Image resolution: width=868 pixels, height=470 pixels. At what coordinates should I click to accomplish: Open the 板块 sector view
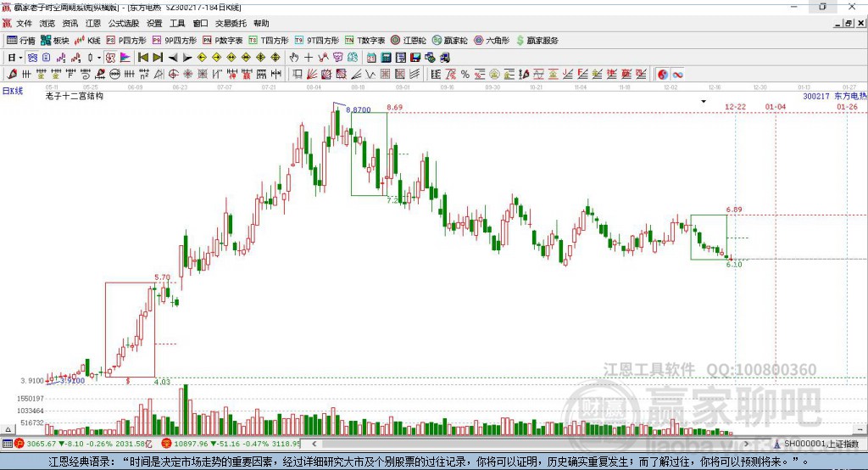pos(55,40)
